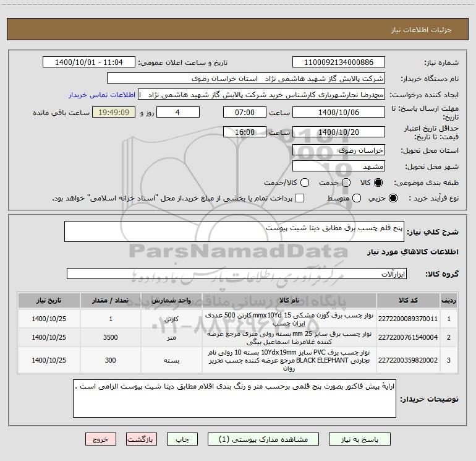Click the غلامرضا اسماعیل بیگی product name cell
Viewport: 476px width, 461px height.
(x=289, y=338)
